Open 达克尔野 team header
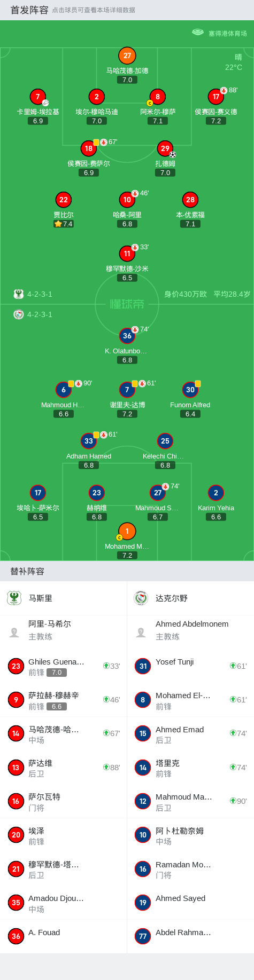Screen dimensions: 254x980 point(190,598)
